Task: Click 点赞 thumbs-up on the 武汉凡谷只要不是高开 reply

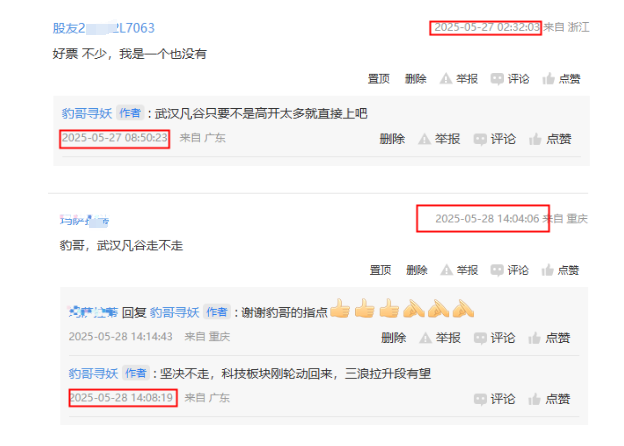Action: 535,139
